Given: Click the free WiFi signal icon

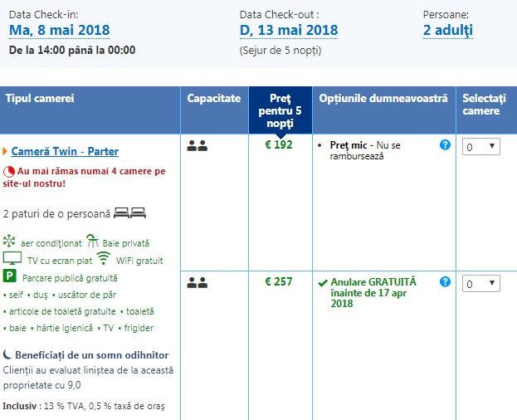Looking at the screenshot, I should pyautogui.click(x=104, y=257).
